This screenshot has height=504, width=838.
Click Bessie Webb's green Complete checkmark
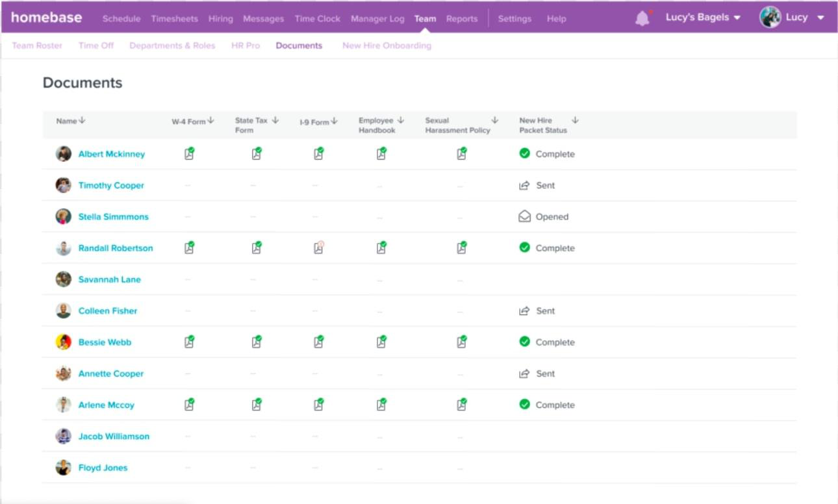tap(524, 342)
